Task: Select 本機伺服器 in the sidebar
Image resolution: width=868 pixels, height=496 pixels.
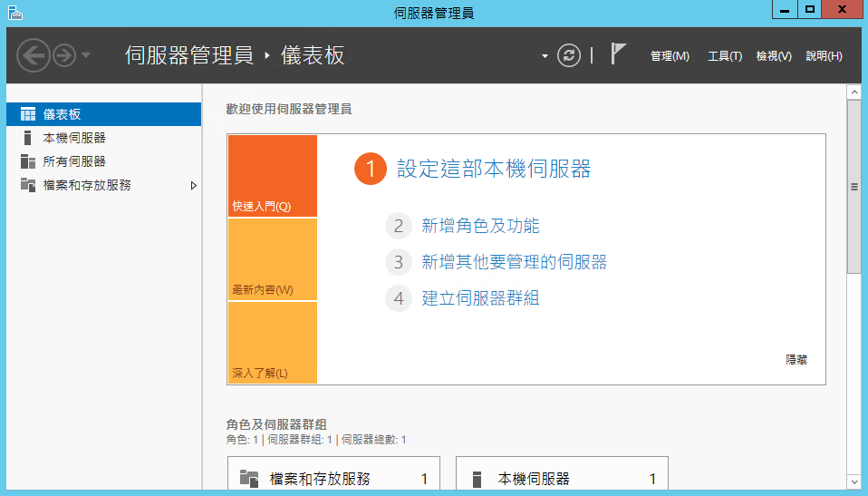Action: point(103,138)
